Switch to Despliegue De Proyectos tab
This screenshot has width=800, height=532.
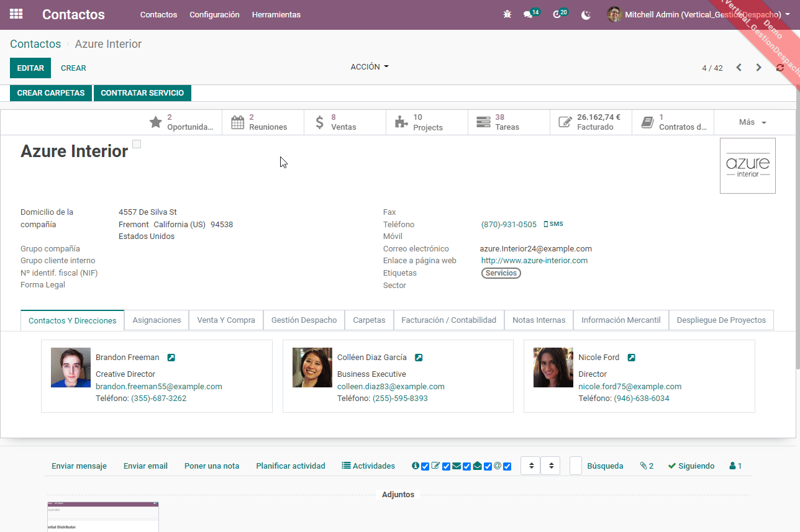click(721, 320)
